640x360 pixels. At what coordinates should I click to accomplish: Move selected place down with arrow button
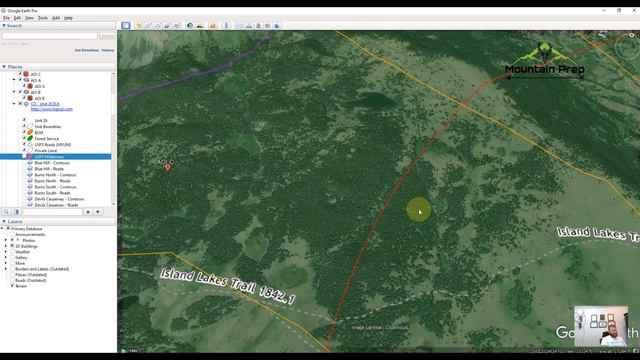pos(98,212)
